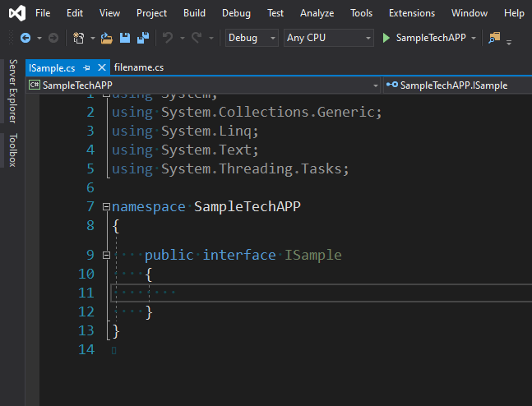Click the New Project toolbar icon
Viewport: 532px width, 406px height.
click(79, 38)
